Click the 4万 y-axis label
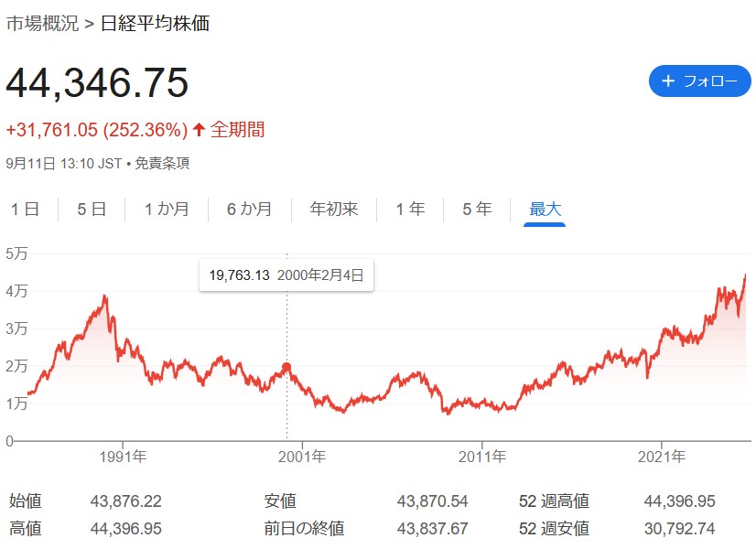 pos(16,291)
